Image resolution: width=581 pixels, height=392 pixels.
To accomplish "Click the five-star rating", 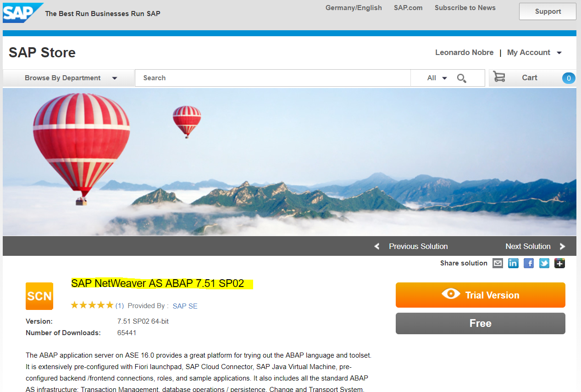I will coord(92,305).
